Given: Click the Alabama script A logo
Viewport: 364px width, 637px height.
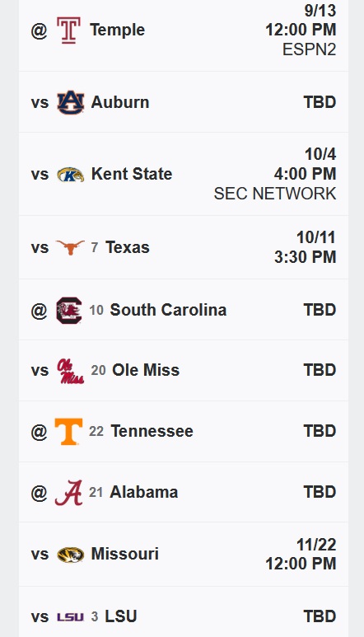Looking at the screenshot, I should point(68,492).
